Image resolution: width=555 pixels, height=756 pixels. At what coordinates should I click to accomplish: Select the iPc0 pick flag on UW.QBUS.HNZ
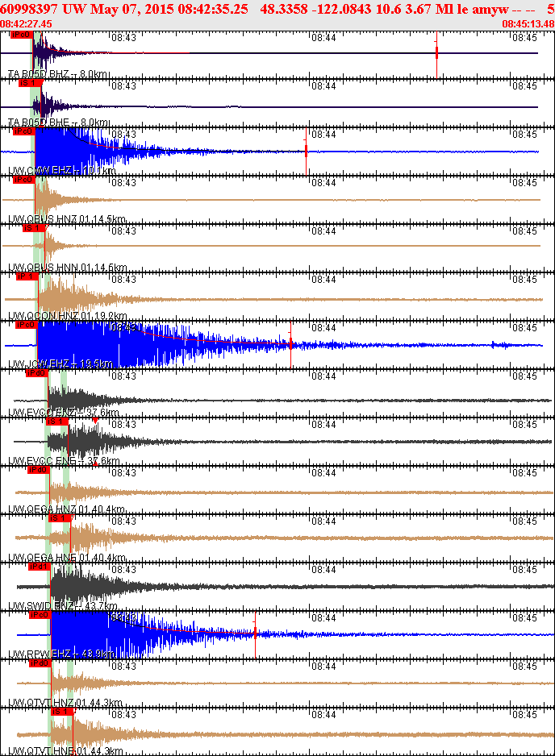click(x=23, y=180)
